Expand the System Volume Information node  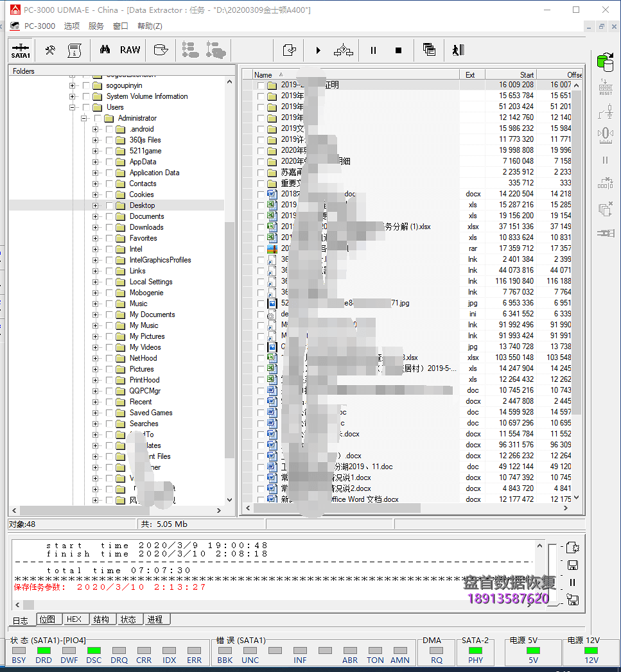pyautogui.click(x=72, y=96)
